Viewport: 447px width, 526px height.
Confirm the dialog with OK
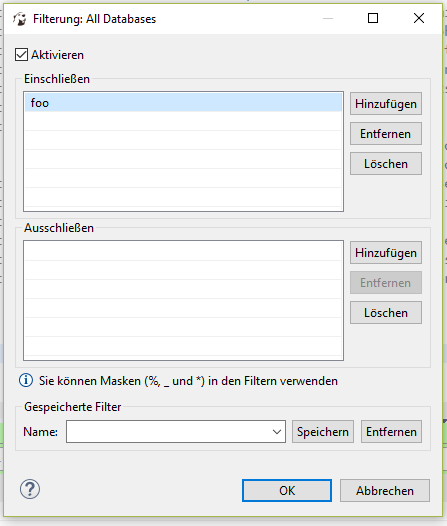tap(287, 490)
